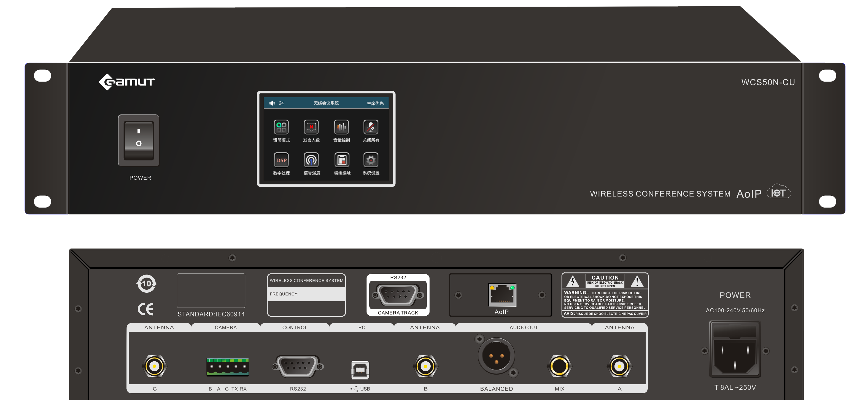
Task: Open the microphone mode (话筒模式) icon
Action: pyautogui.click(x=281, y=127)
